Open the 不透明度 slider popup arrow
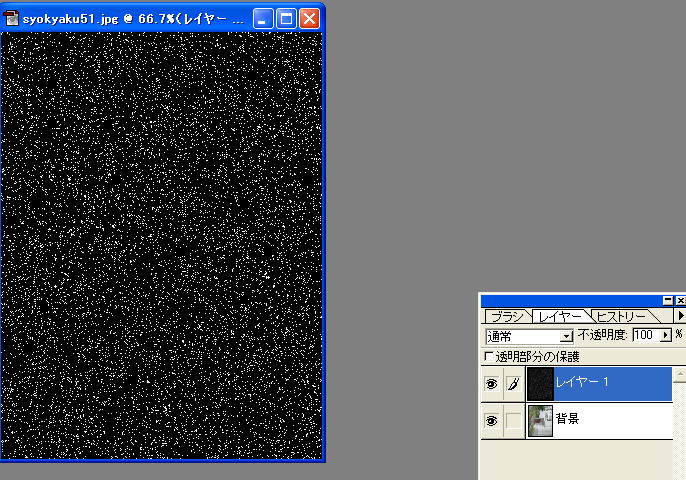 coord(667,335)
